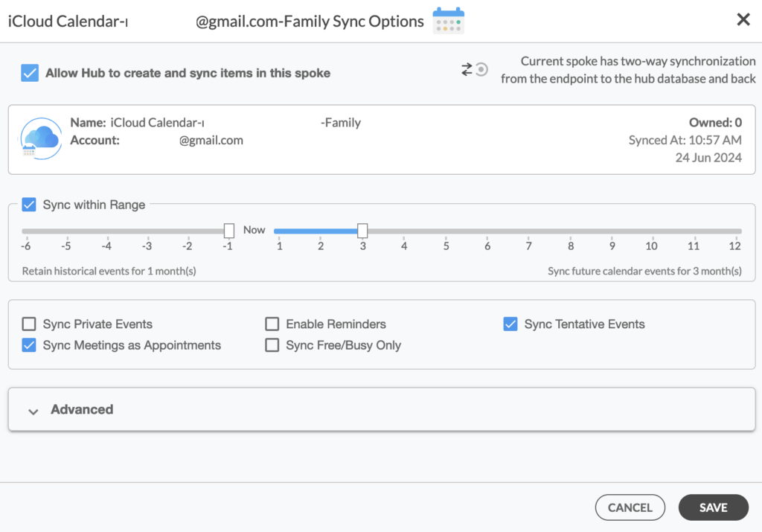Turn on Sync Free/Busy Only
Viewport: 762px width, 532px height.
tap(272, 345)
